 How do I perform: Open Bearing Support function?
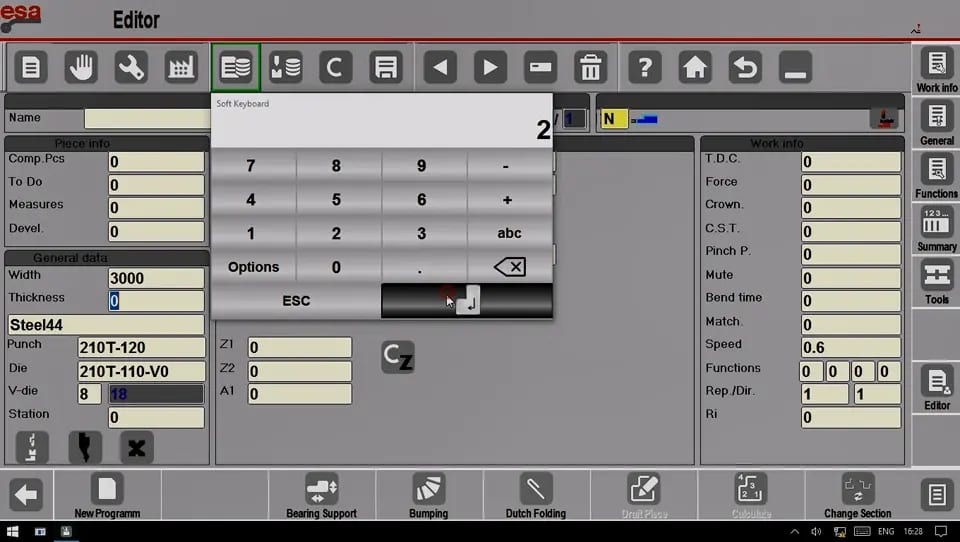pos(321,495)
